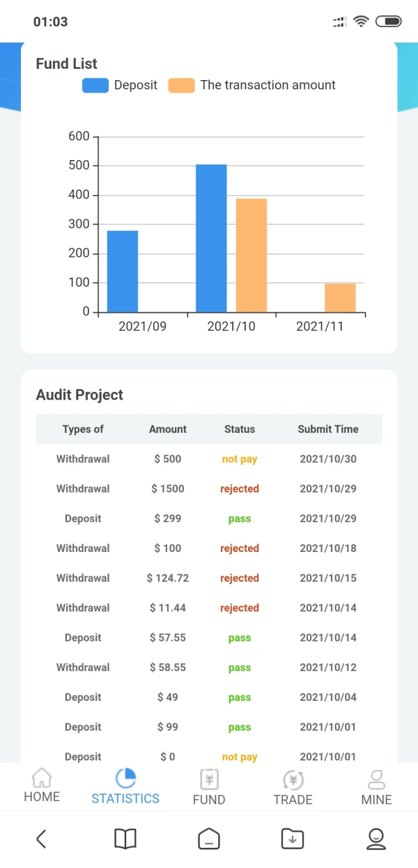
Task: Click the not pay status for $ 500
Action: coord(240,459)
